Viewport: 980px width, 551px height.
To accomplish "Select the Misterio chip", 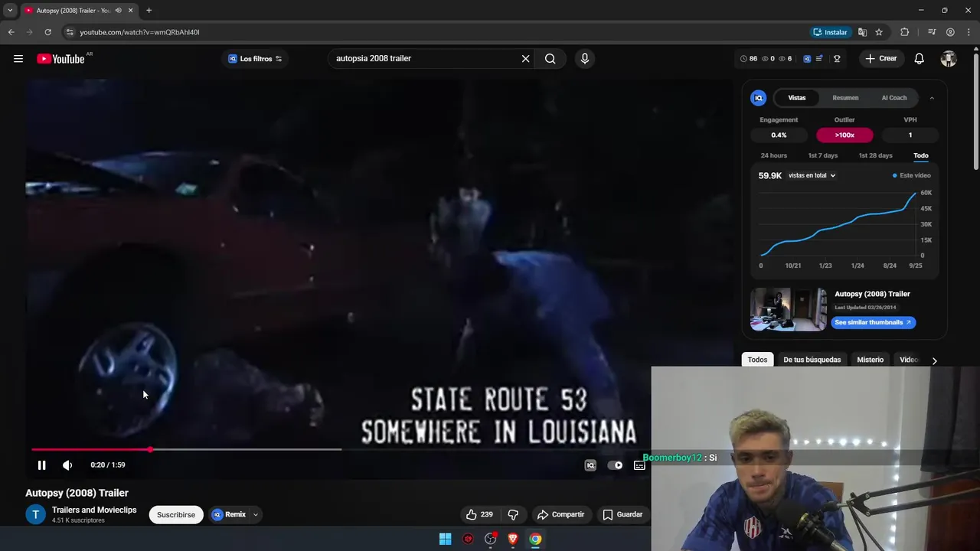I will [870, 360].
